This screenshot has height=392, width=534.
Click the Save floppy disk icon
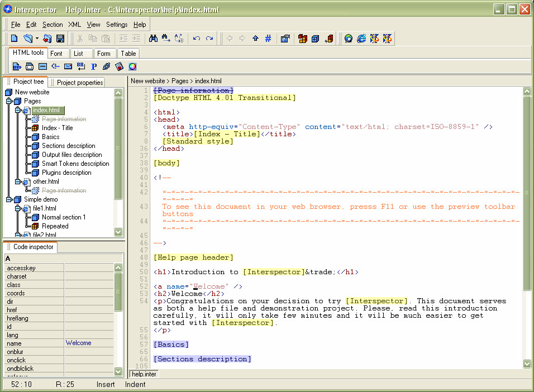[x=60, y=39]
